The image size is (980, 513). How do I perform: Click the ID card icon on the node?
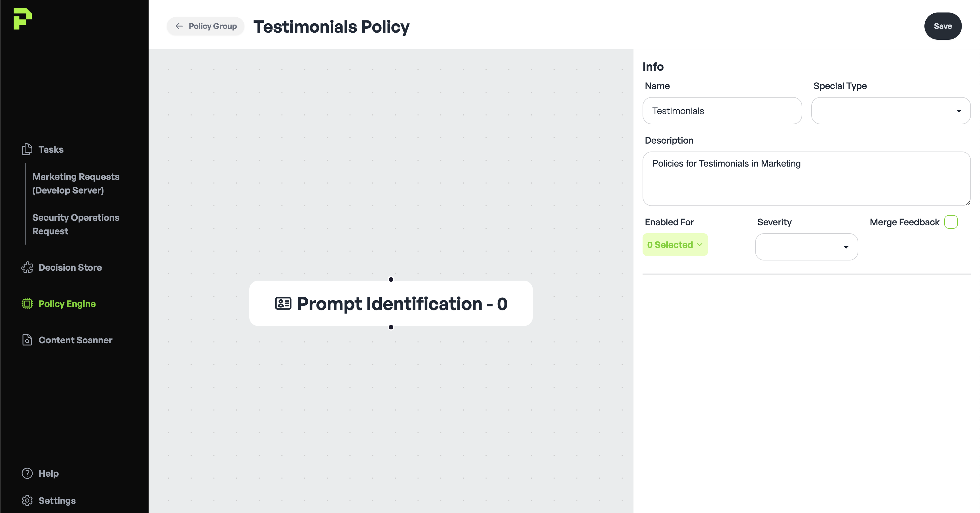click(283, 304)
